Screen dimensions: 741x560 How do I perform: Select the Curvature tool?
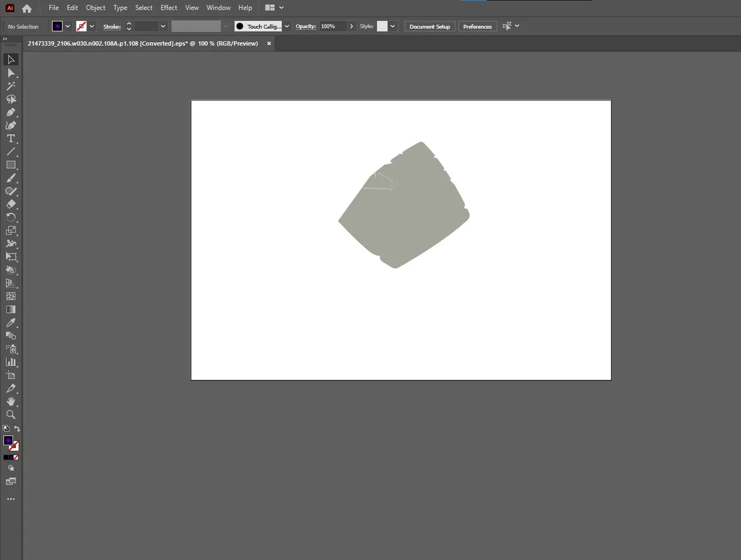pos(11,126)
